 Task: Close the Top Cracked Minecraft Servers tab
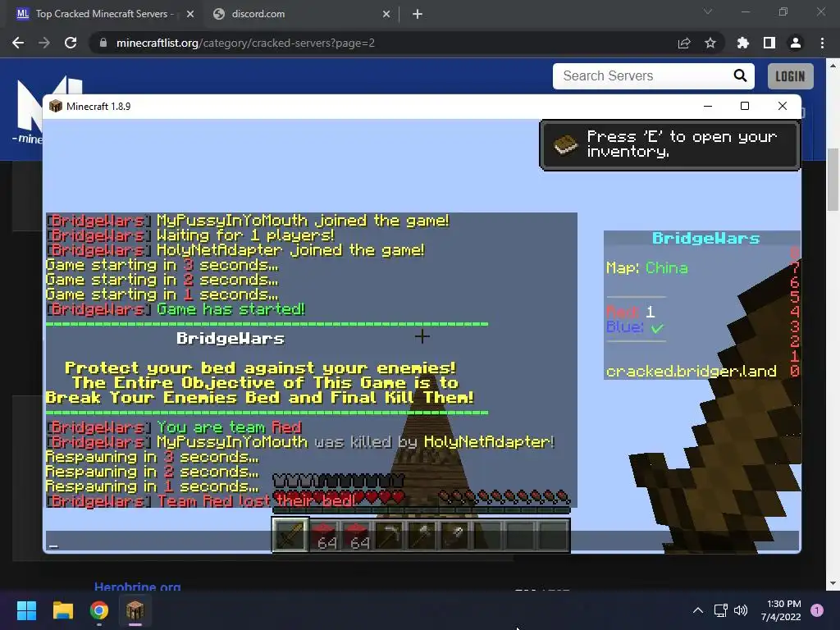tap(190, 14)
